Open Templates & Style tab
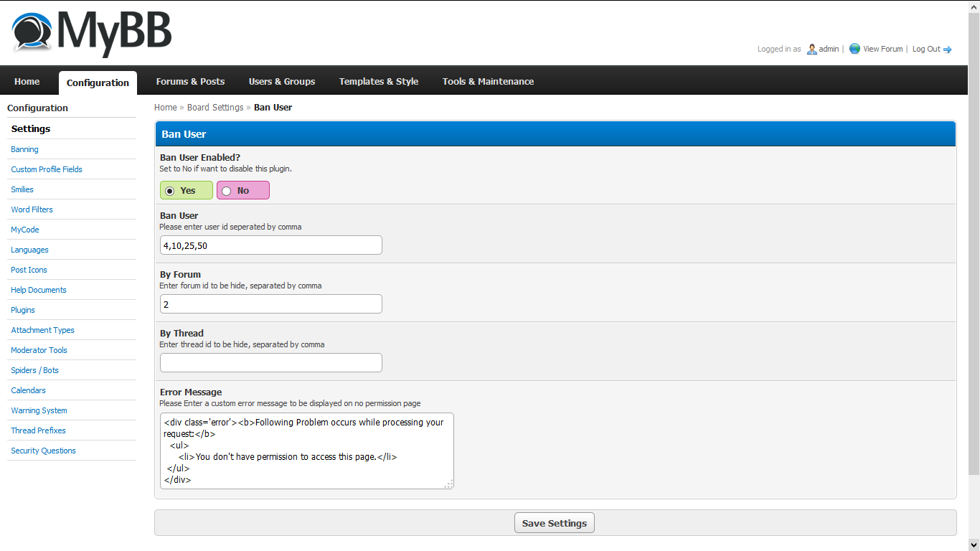This screenshot has width=980, height=551. tap(379, 82)
